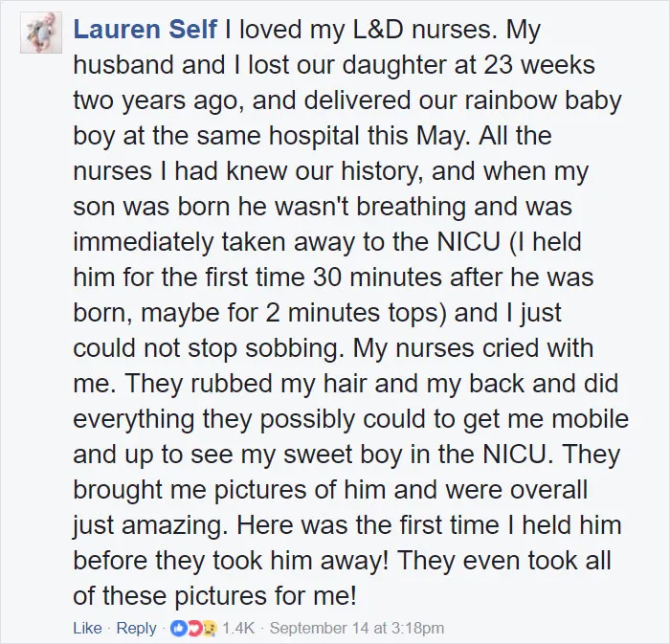
Task: Click the words "rainbow baby" in the comment
Action: (x=543, y=100)
